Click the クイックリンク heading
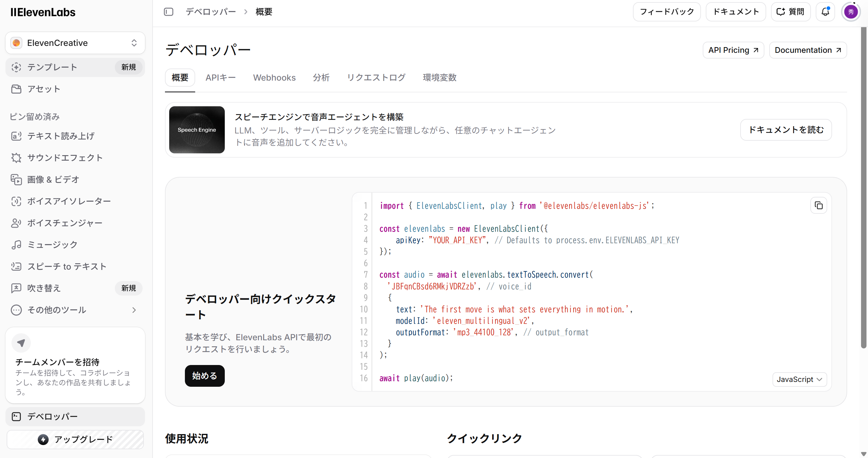Viewport: 868px width, 458px height. click(484, 438)
